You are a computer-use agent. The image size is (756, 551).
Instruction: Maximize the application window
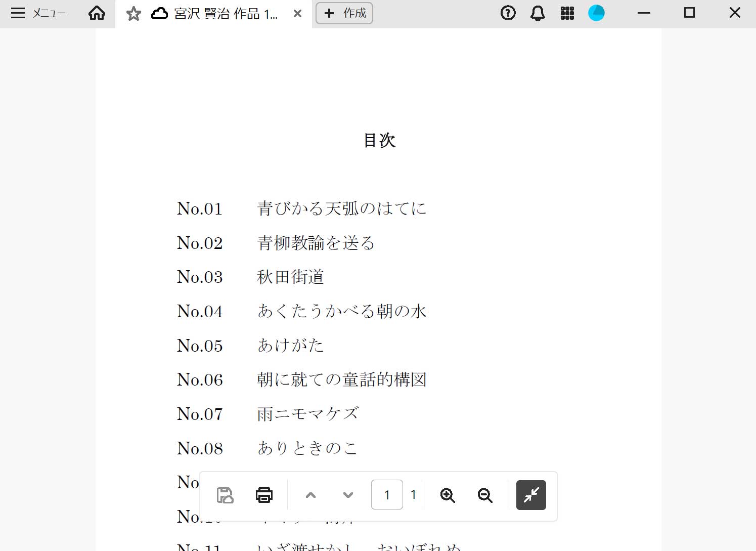pyautogui.click(x=689, y=13)
